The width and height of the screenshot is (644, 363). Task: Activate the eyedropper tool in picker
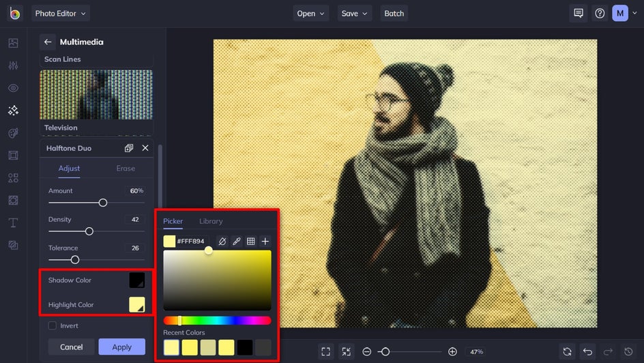tap(237, 241)
